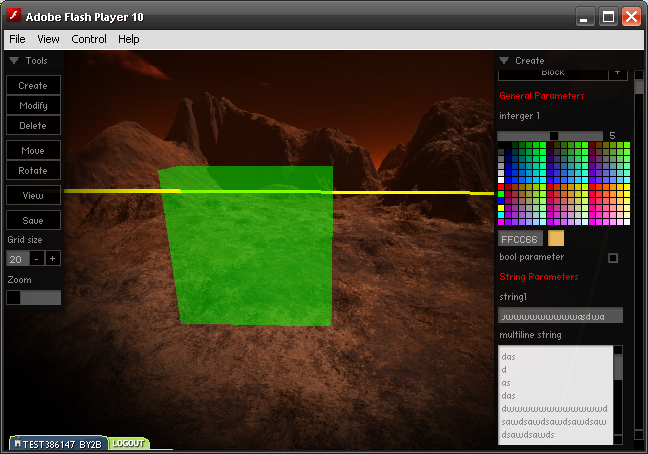Image resolution: width=648 pixels, height=454 pixels.
Task: Click the LOGOUT button
Action: point(128,443)
